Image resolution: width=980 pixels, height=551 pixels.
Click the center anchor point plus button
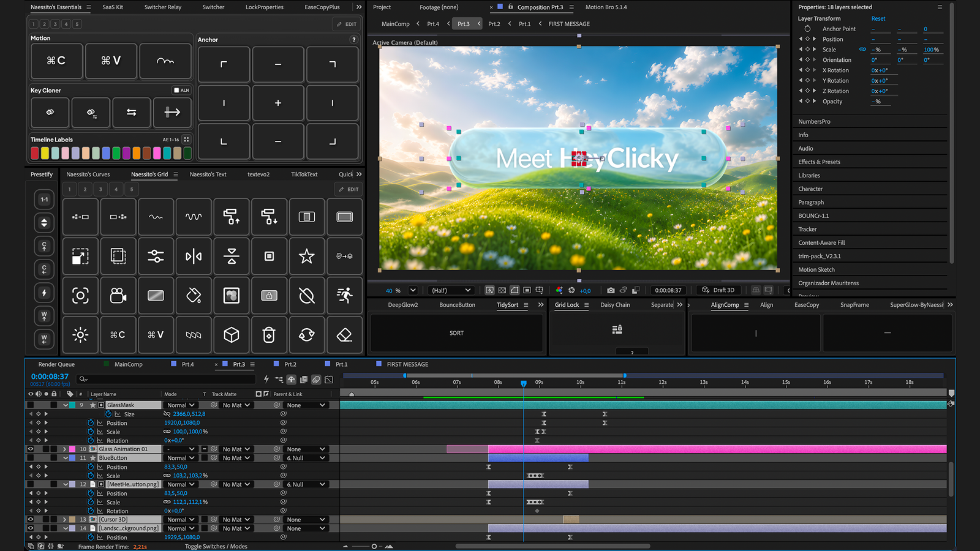pyautogui.click(x=278, y=103)
